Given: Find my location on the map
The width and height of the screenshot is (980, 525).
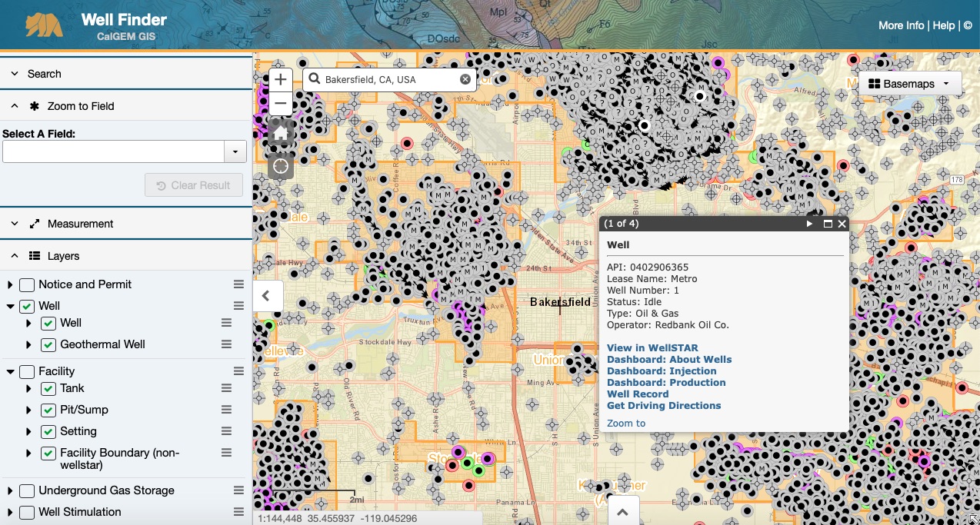Looking at the screenshot, I should click(280, 166).
